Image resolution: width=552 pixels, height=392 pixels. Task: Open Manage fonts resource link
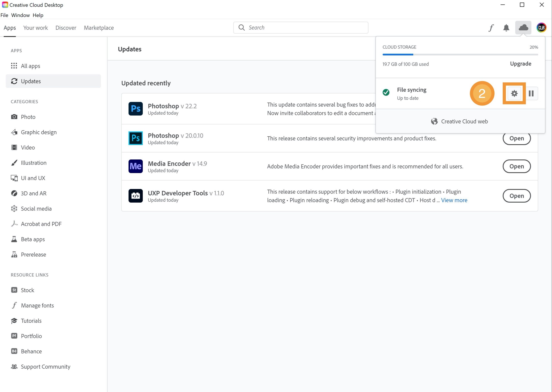tap(53, 305)
